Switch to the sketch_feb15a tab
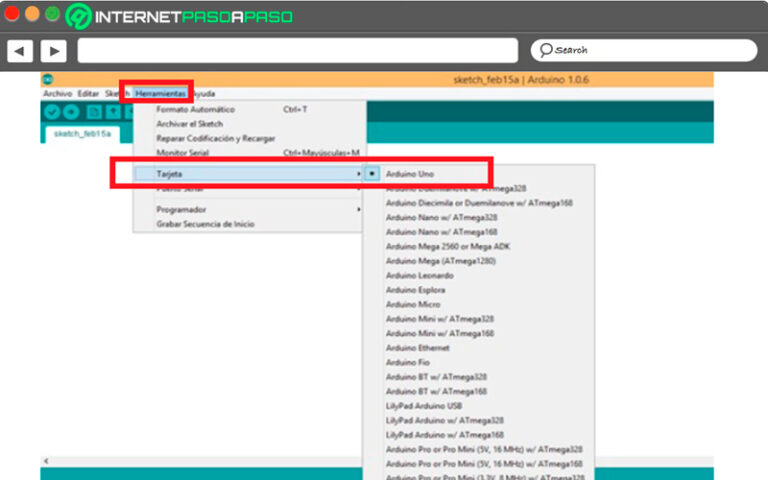The width and height of the screenshot is (768, 480). tap(80, 133)
